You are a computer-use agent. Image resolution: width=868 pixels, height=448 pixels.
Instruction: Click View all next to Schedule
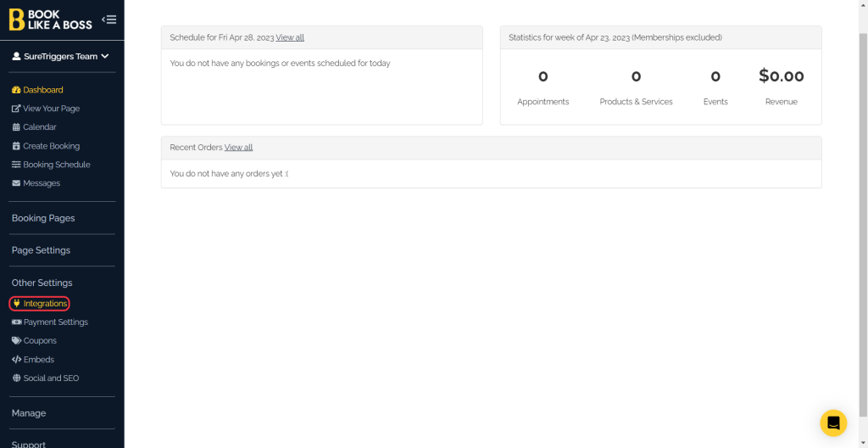(290, 37)
